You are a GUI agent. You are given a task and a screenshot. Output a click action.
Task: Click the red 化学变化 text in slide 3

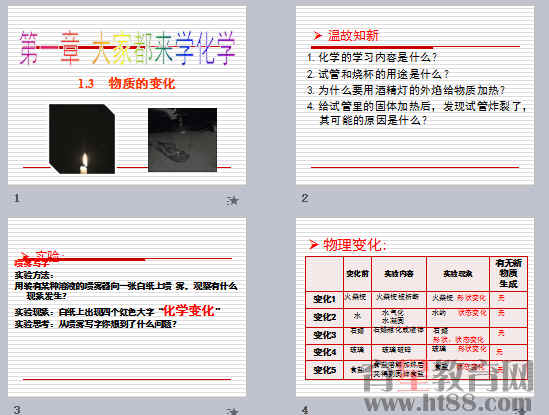[189, 311]
